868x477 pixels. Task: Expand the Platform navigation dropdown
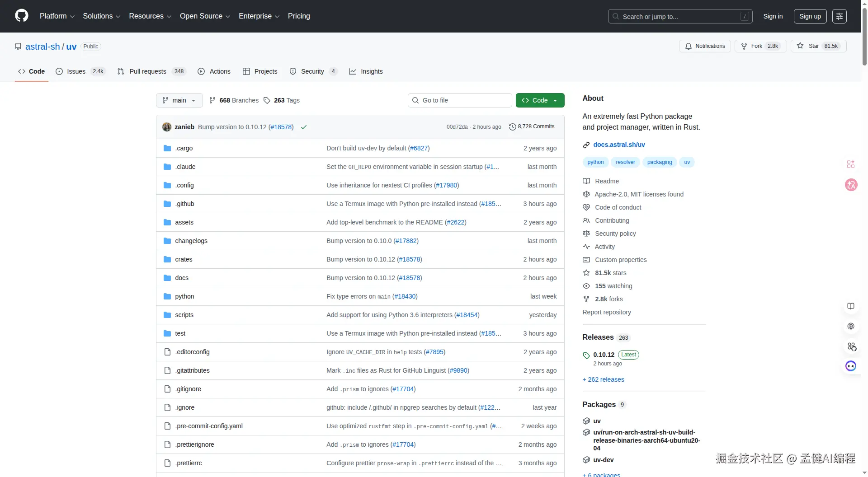pyautogui.click(x=57, y=16)
